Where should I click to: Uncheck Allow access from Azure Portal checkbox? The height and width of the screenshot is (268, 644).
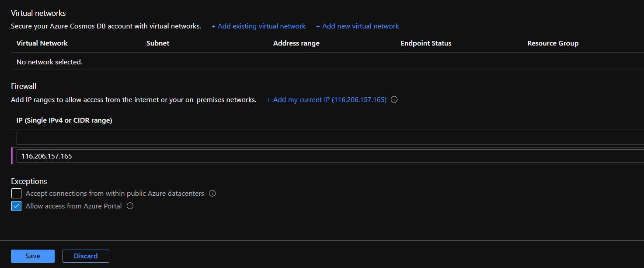point(16,206)
